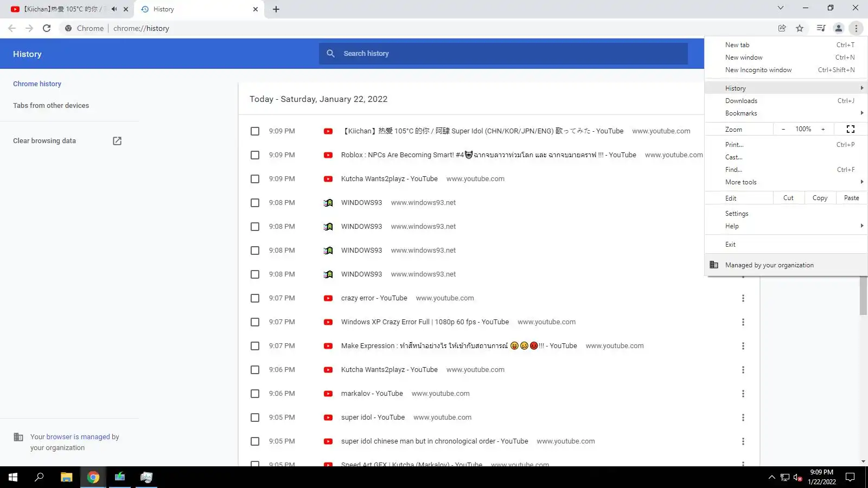Select Print from Chrome menu

(x=786, y=145)
